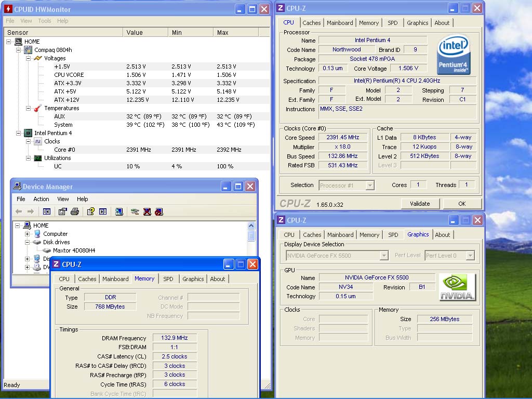532x399 pixels.
Task: Click the DRAM Frequency field showing 132.9 MHz
Action: [x=175, y=338]
